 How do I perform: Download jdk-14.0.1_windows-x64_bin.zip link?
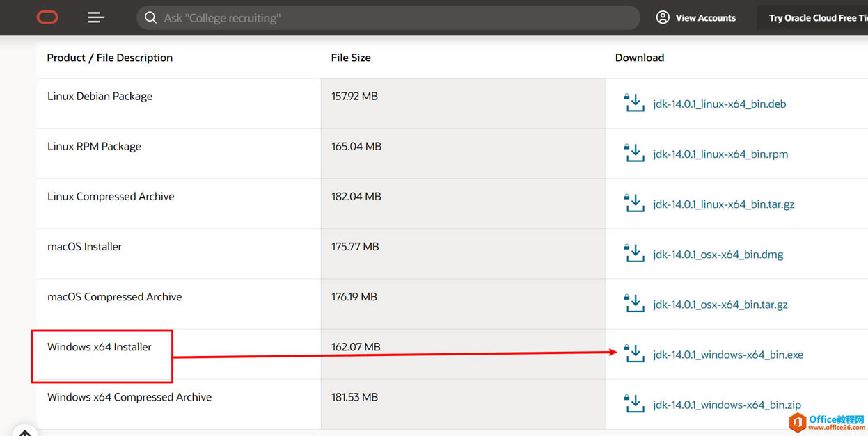click(727, 405)
